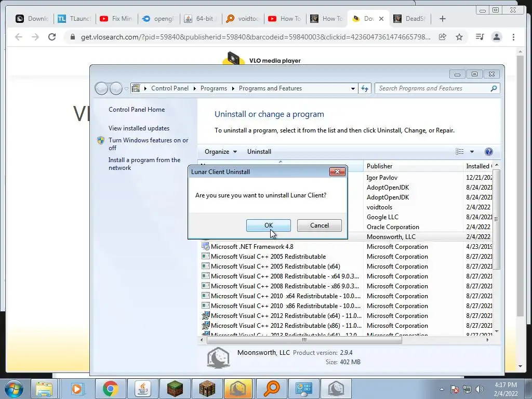Screen dimensions: 532x399
Task: Click Programs and Features breadcrumb segment
Action: pyautogui.click(x=270, y=88)
